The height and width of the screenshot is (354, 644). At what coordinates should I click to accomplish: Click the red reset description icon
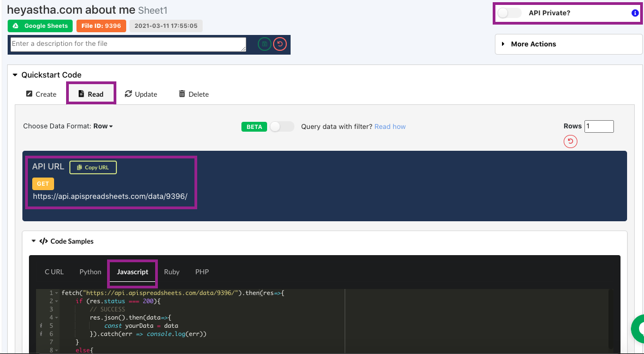click(280, 44)
